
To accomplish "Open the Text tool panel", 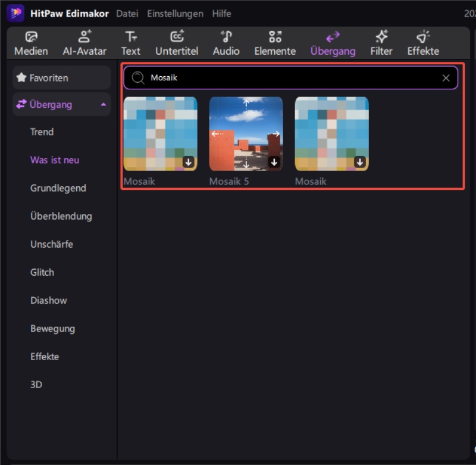I will [x=131, y=37].
